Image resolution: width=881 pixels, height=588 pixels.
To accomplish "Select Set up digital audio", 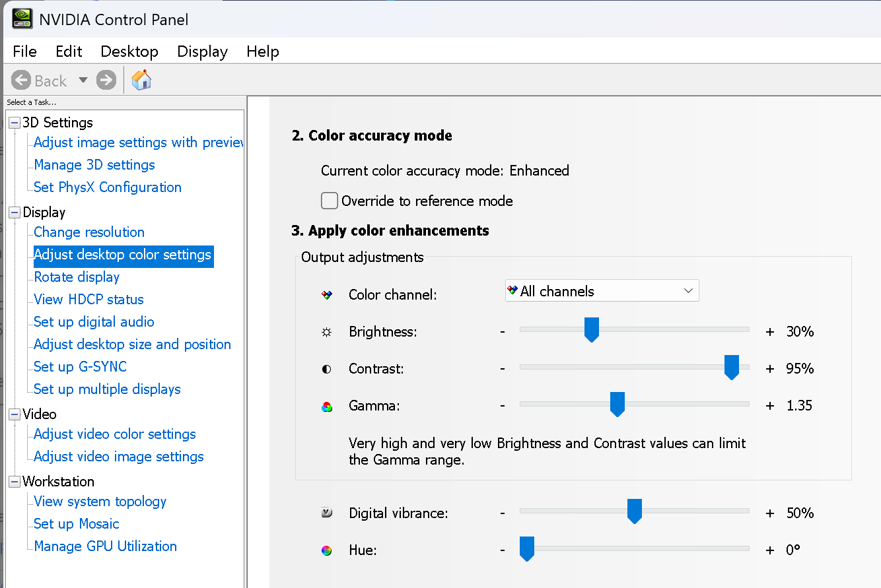I will coord(94,322).
